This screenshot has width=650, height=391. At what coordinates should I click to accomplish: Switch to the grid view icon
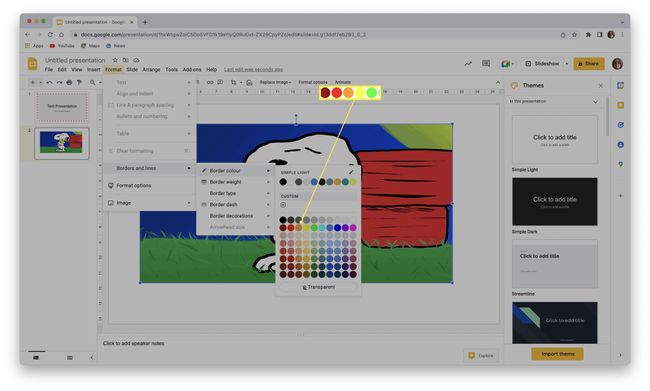70,357
